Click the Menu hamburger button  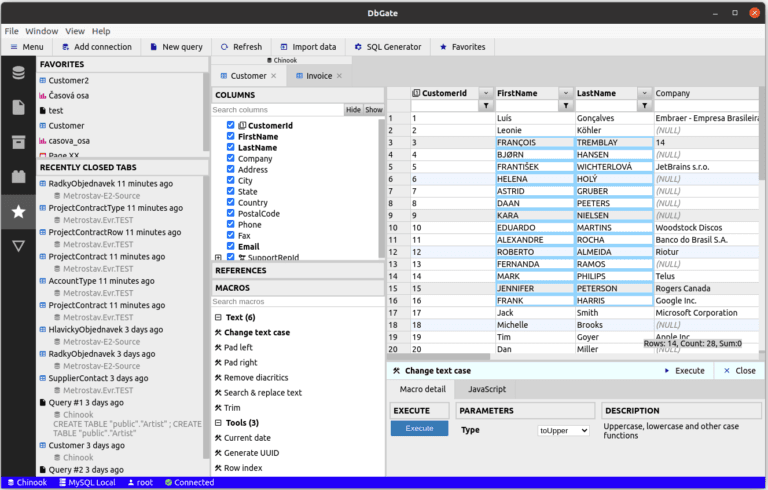click(x=27, y=47)
